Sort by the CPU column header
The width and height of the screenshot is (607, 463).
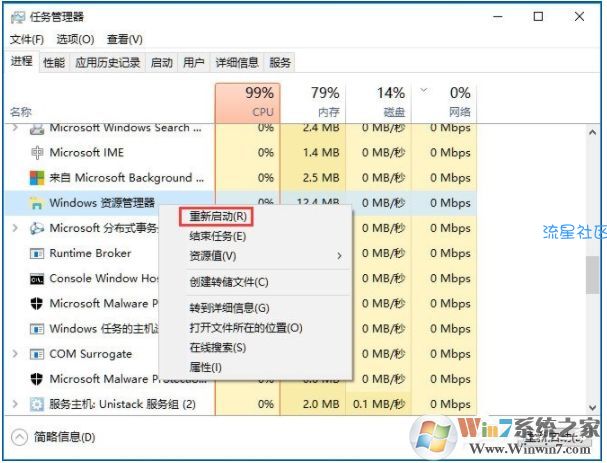tap(248, 103)
